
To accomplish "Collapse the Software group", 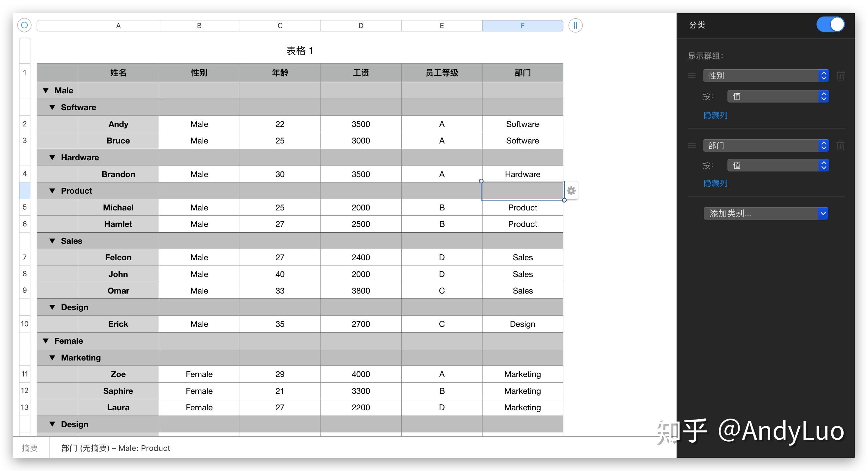I will 52,108.
